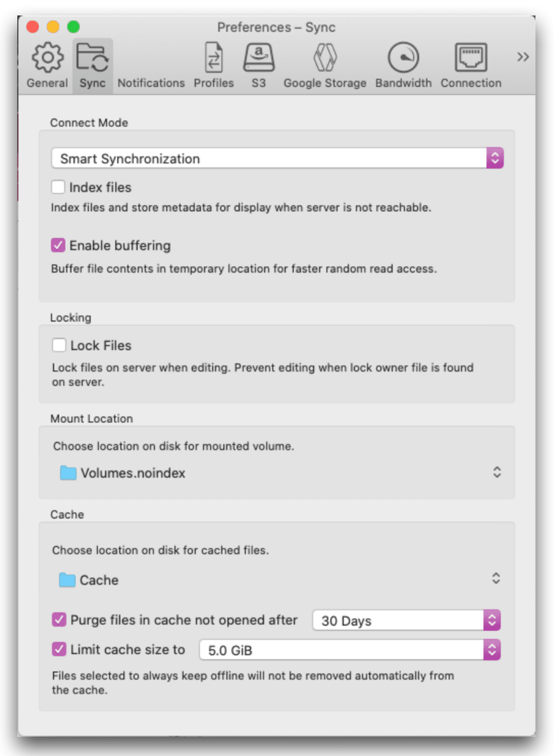Screen dimensions: 554x756
Task: Expand the toolbar overflow chevron
Action: click(x=523, y=56)
